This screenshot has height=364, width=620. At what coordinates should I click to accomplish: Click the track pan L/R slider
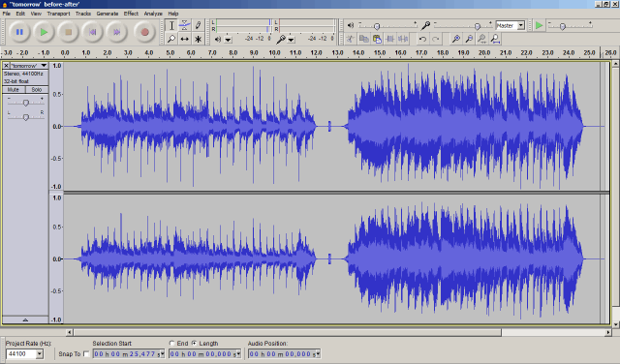[26, 117]
